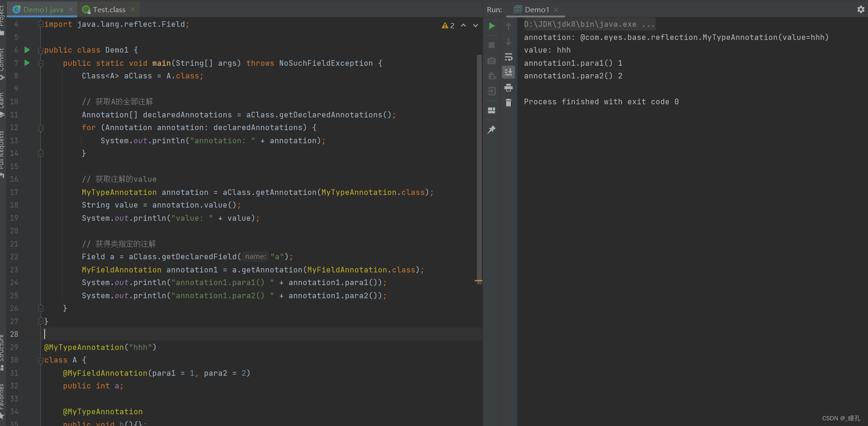Click comment '获取注解的value' on line 16
Screen dimensions: 868x426
[x=119, y=179]
